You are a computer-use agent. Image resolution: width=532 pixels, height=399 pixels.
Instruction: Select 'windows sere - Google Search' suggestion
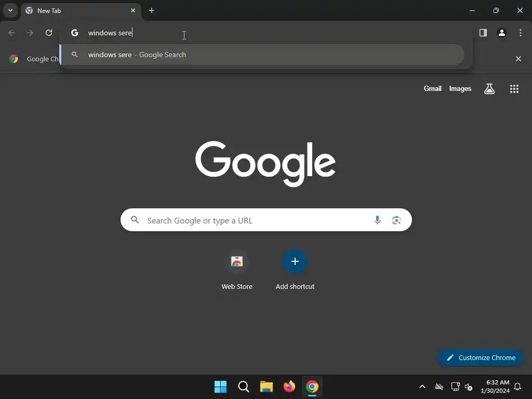tap(262, 55)
